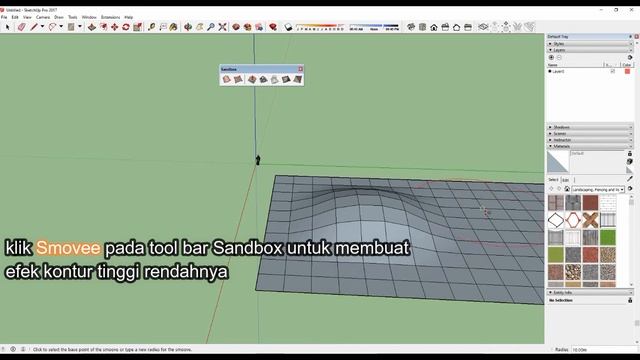
Task: Open the Camera menu
Action: tap(43, 17)
